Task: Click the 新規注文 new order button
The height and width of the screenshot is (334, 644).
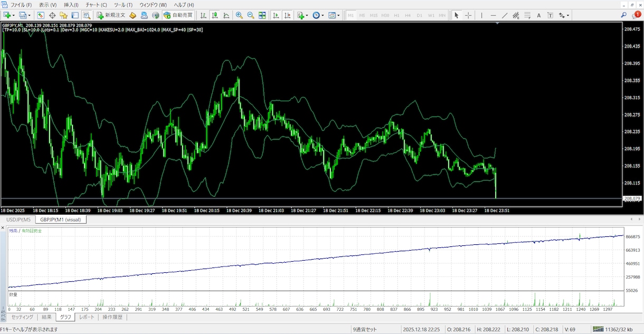Action: coord(111,15)
